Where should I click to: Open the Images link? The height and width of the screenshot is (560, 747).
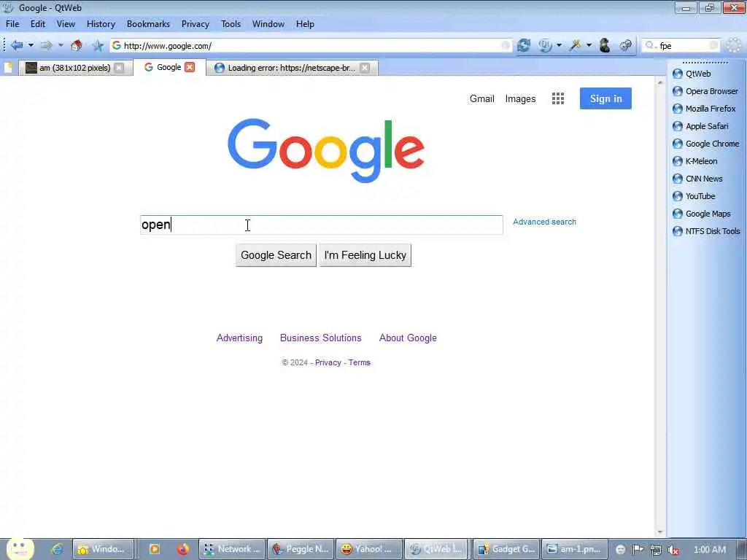pos(520,98)
